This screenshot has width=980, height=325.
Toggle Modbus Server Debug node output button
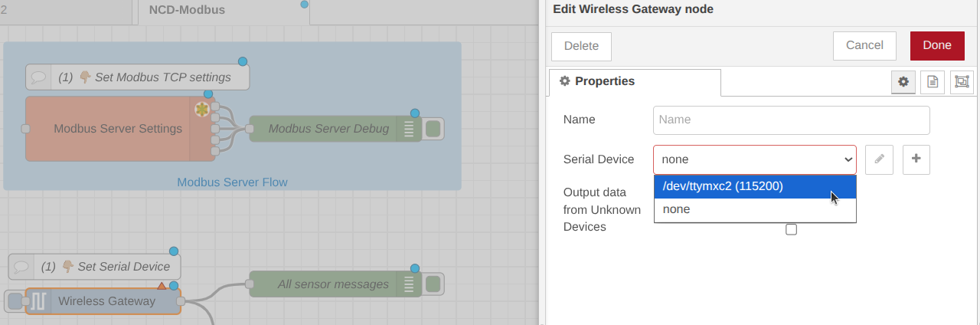(433, 129)
